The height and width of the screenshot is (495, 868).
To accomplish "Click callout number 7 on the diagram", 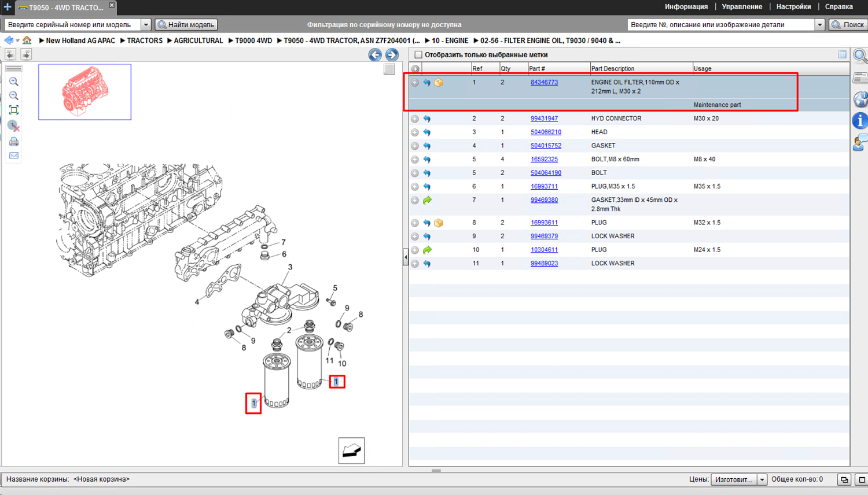I will pos(284,242).
